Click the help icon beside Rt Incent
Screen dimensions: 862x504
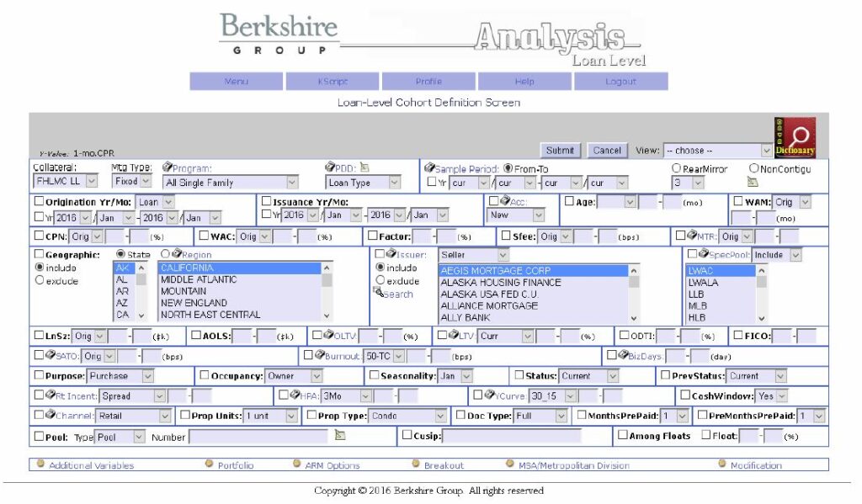(50, 394)
